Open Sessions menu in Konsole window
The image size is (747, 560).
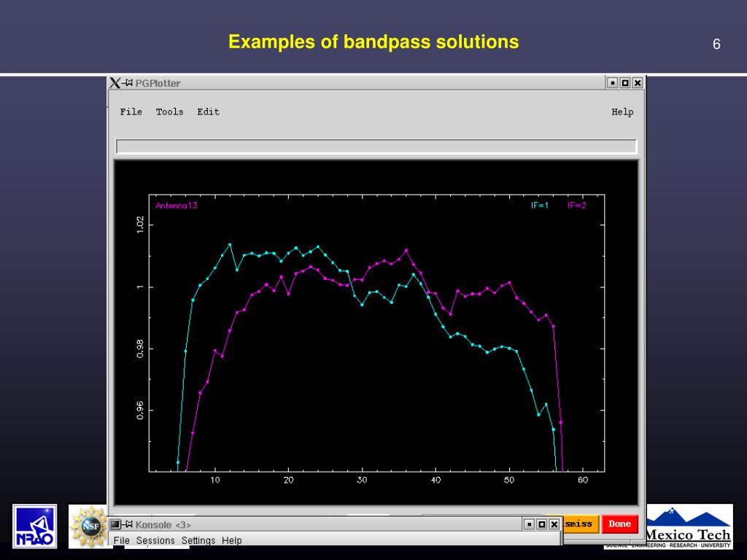coord(155,540)
